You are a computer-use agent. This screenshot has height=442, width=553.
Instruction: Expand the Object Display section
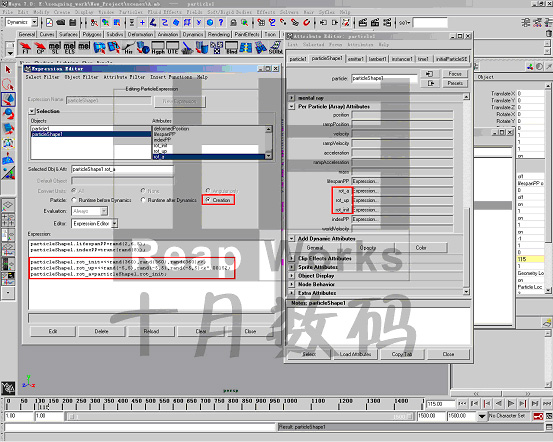coord(292,276)
